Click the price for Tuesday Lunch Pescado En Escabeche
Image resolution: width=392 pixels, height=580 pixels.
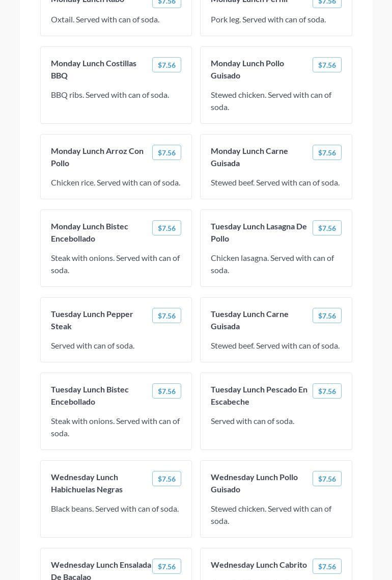[x=327, y=391]
